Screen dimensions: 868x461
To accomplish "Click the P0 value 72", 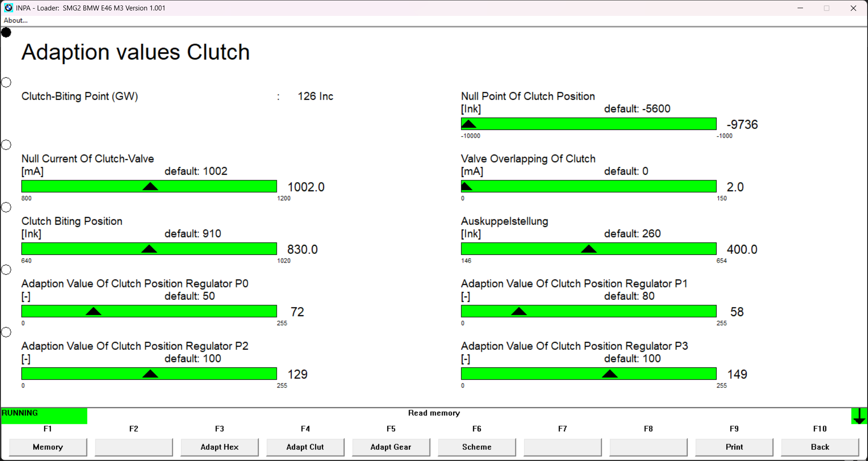I will pyautogui.click(x=297, y=312).
